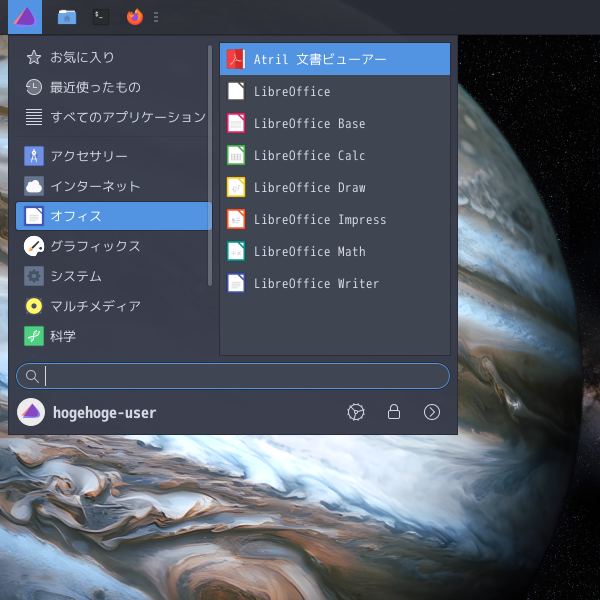Open the マルチメディア category

[x=114, y=306]
